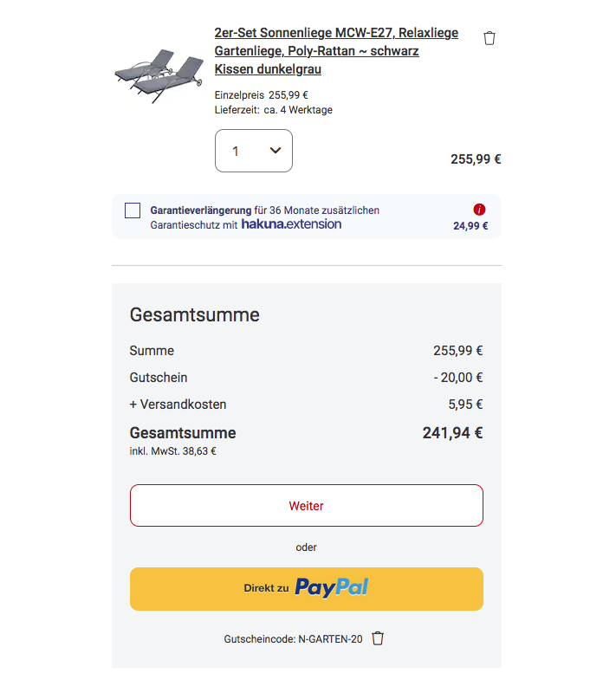This screenshot has width=616, height=680.
Task: Enable the Garantieverlängerung checkbox
Action: 133,210
